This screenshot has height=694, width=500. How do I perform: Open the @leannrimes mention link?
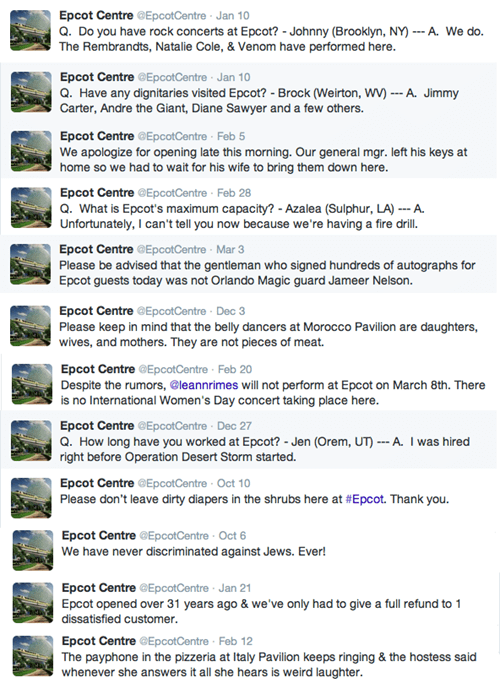(204, 385)
